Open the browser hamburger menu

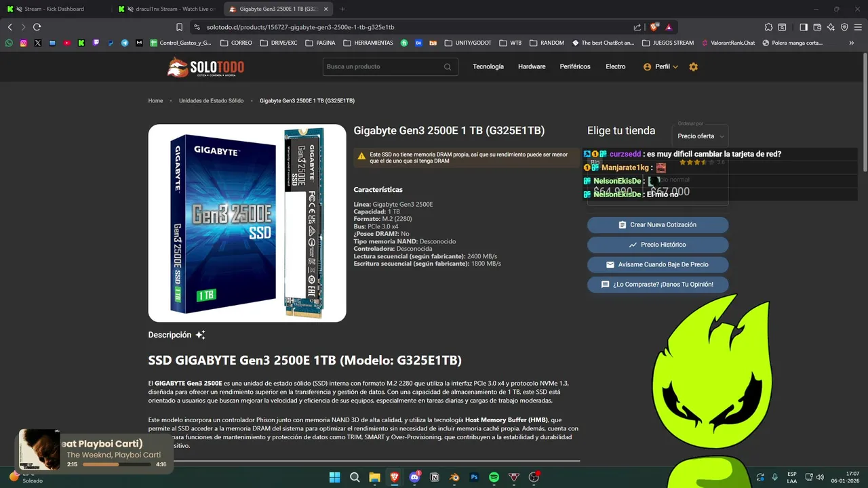tap(858, 27)
